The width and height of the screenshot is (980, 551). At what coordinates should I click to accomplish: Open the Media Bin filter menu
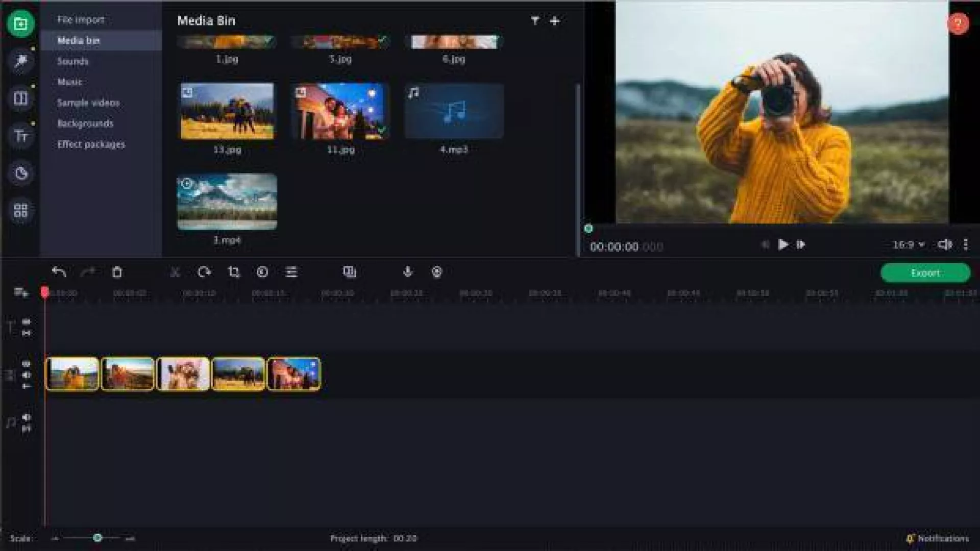click(x=534, y=20)
